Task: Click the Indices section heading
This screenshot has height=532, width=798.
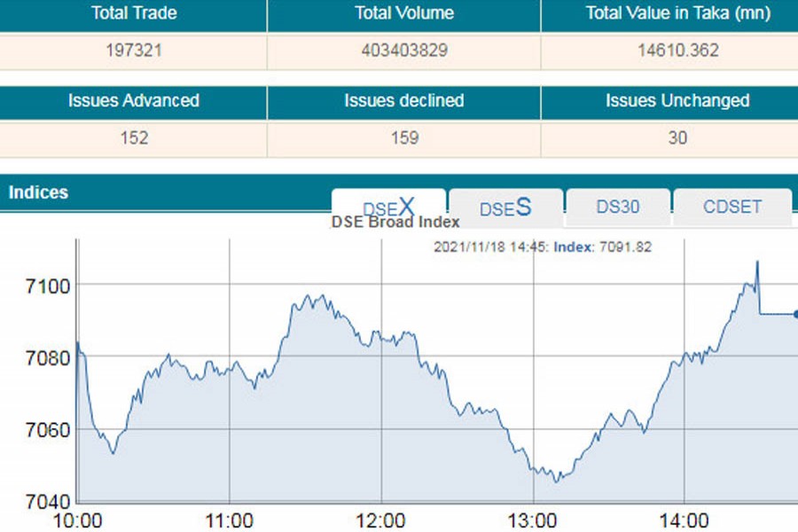Action: pyautogui.click(x=38, y=192)
